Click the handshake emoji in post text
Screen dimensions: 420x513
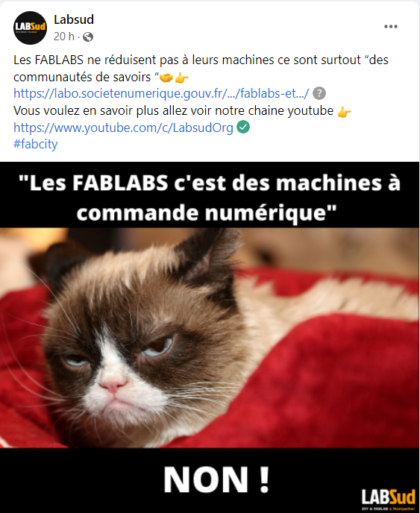(x=166, y=78)
